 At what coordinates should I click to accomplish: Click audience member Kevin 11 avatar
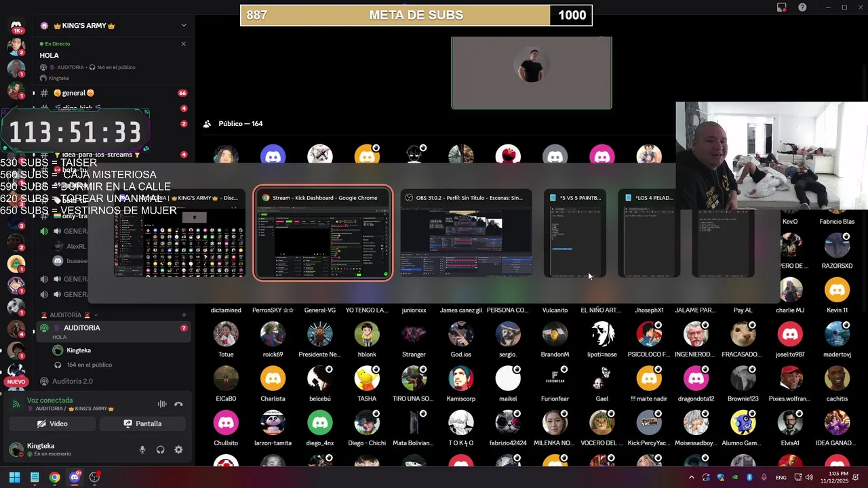pos(837,290)
